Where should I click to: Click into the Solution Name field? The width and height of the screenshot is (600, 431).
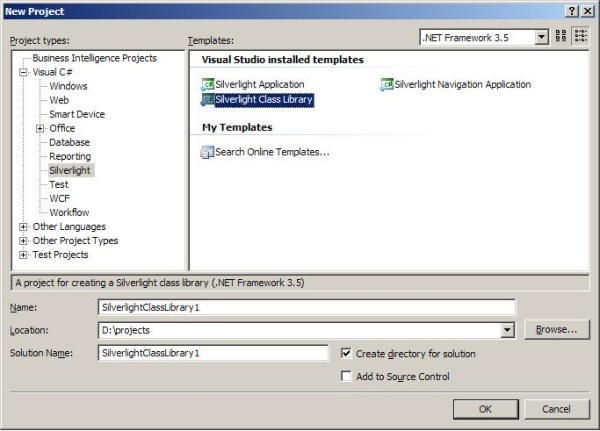(x=214, y=353)
